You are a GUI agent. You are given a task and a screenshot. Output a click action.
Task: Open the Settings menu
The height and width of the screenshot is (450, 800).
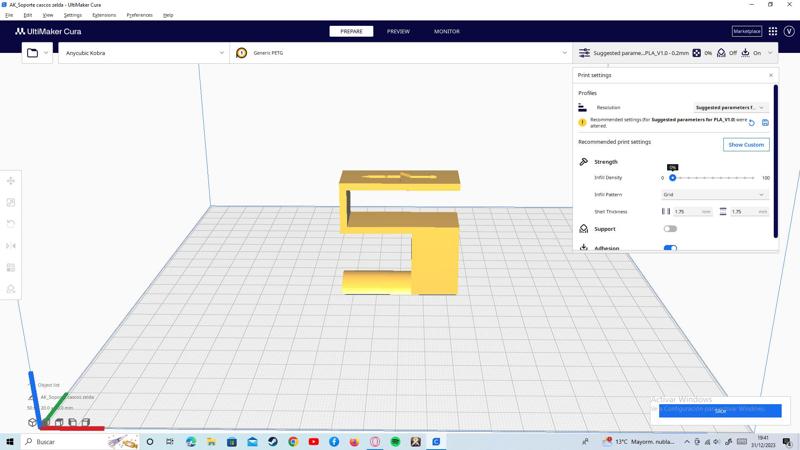click(x=72, y=15)
